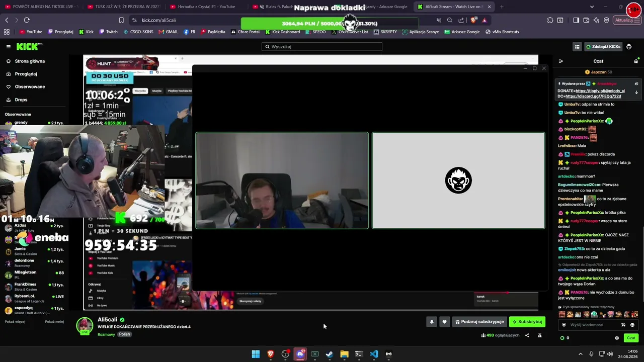The height and width of the screenshot is (362, 644).
Task: Open the chat users list icon
Action: coord(636,61)
